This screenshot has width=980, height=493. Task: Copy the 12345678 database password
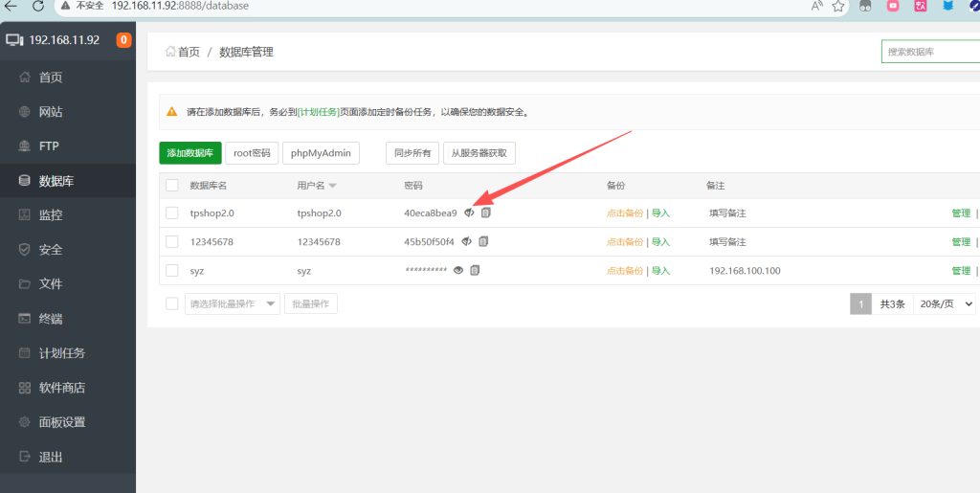pyautogui.click(x=483, y=241)
